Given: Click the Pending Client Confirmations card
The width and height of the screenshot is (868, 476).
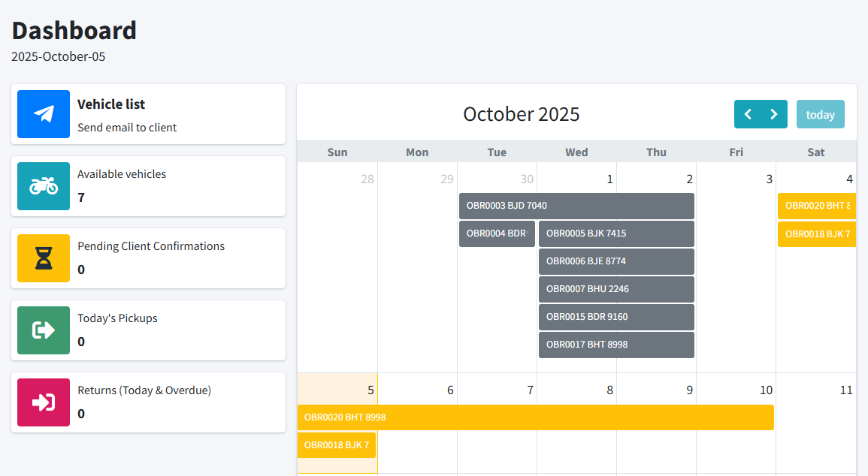Looking at the screenshot, I should [x=148, y=258].
